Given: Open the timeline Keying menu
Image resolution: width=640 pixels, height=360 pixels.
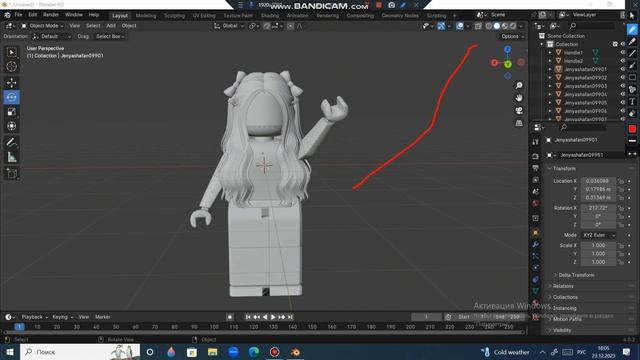Looking at the screenshot, I should (62, 317).
